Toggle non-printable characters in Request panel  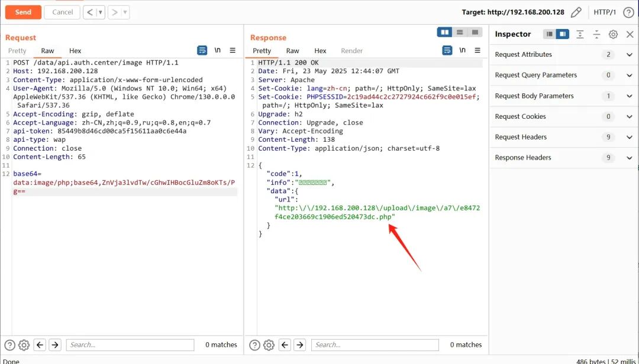coord(218,50)
